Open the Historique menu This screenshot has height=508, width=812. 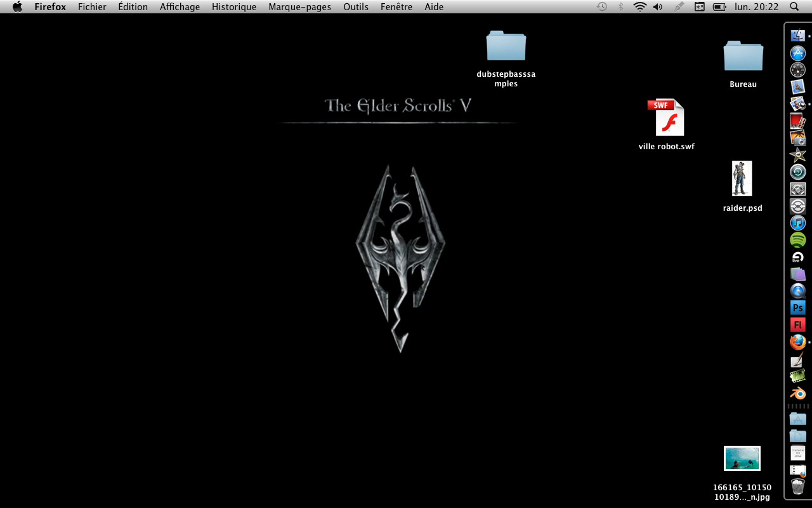click(234, 7)
